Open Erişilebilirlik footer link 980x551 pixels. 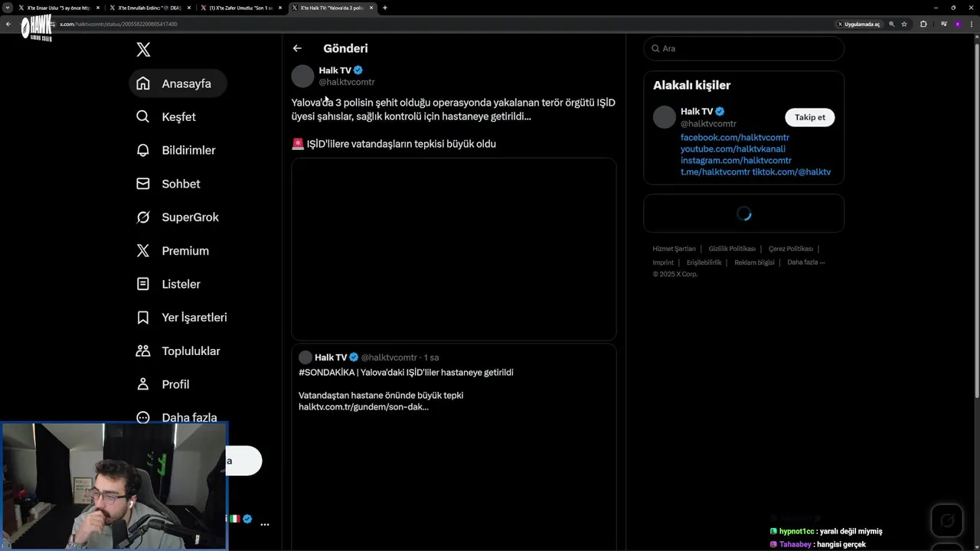coord(704,262)
